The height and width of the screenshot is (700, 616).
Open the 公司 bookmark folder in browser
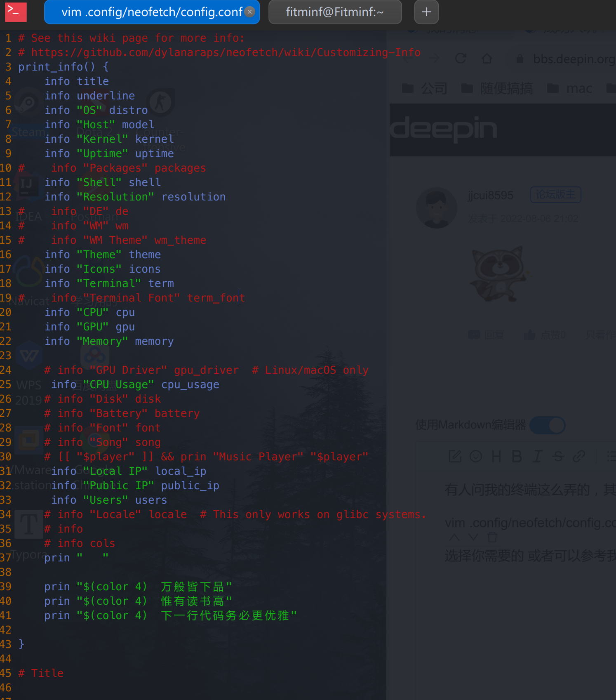point(424,88)
